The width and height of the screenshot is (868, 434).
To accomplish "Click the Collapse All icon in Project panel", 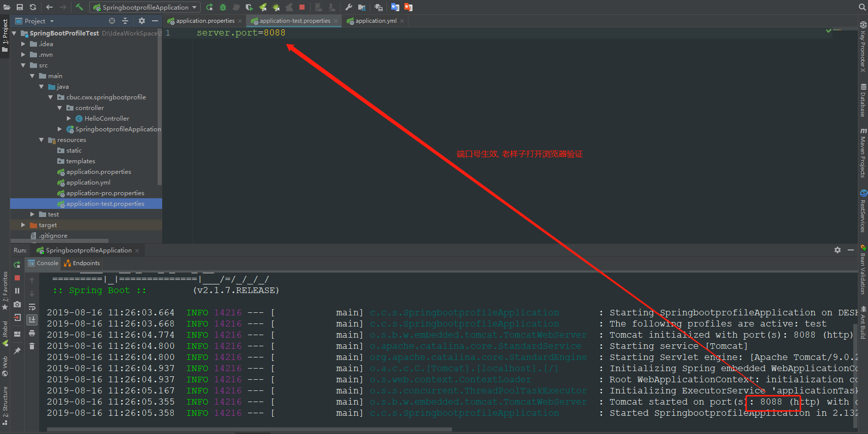I will point(125,21).
